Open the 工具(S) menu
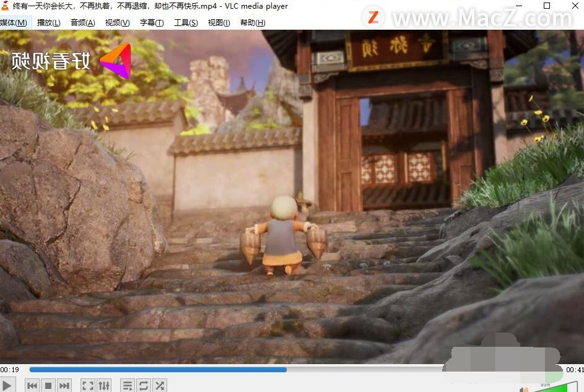The width and height of the screenshot is (584, 392). (186, 23)
